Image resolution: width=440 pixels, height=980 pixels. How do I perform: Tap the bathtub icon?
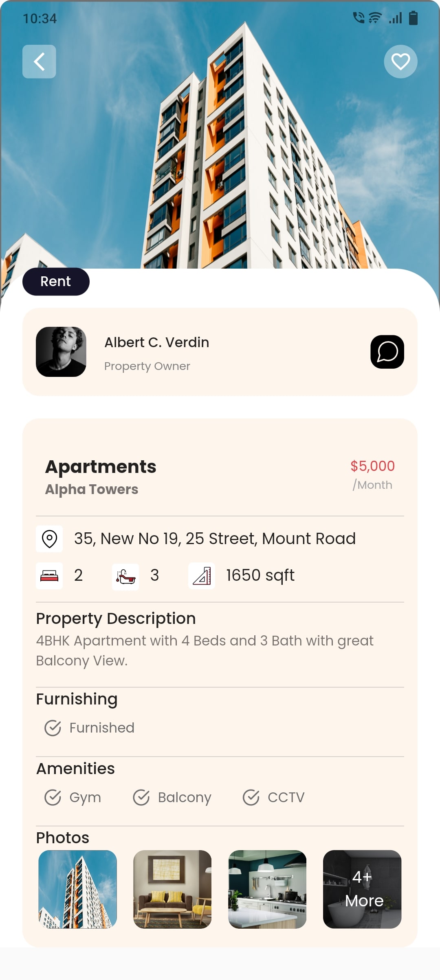tap(125, 577)
